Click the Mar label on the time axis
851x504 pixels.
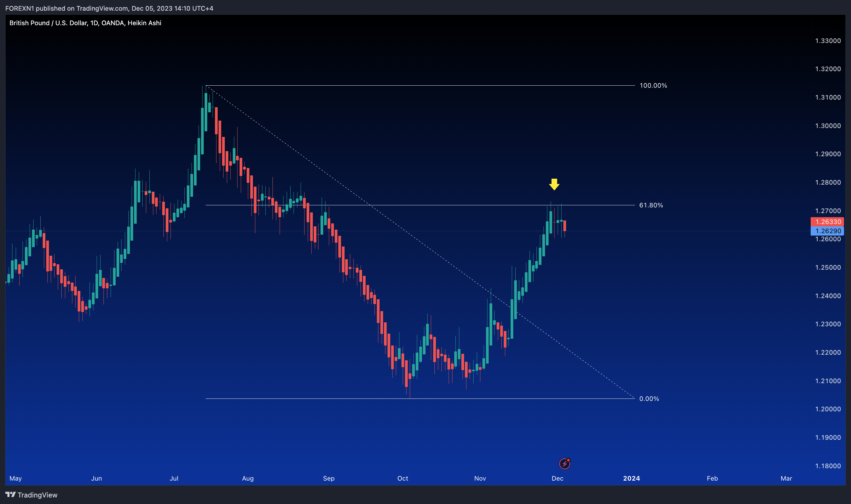(786, 479)
